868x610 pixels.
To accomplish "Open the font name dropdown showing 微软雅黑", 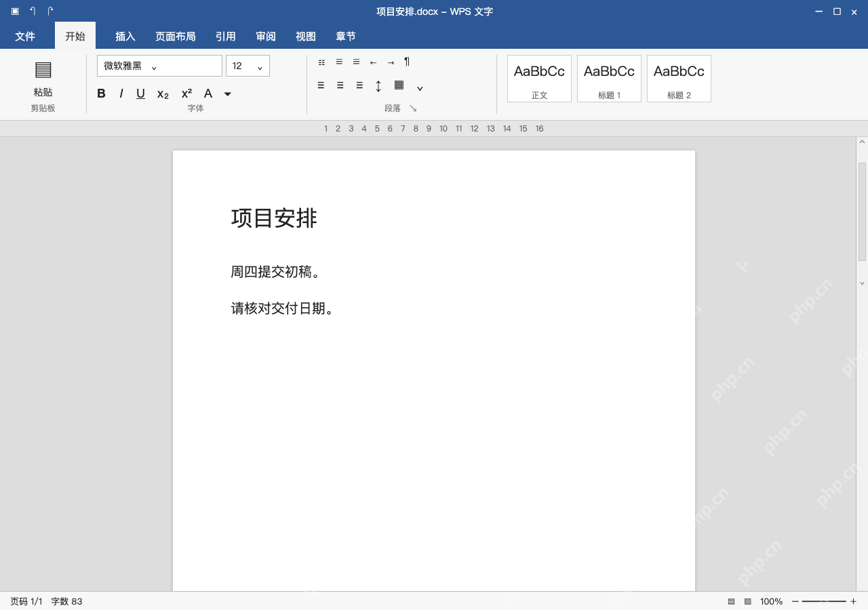I will (x=159, y=66).
